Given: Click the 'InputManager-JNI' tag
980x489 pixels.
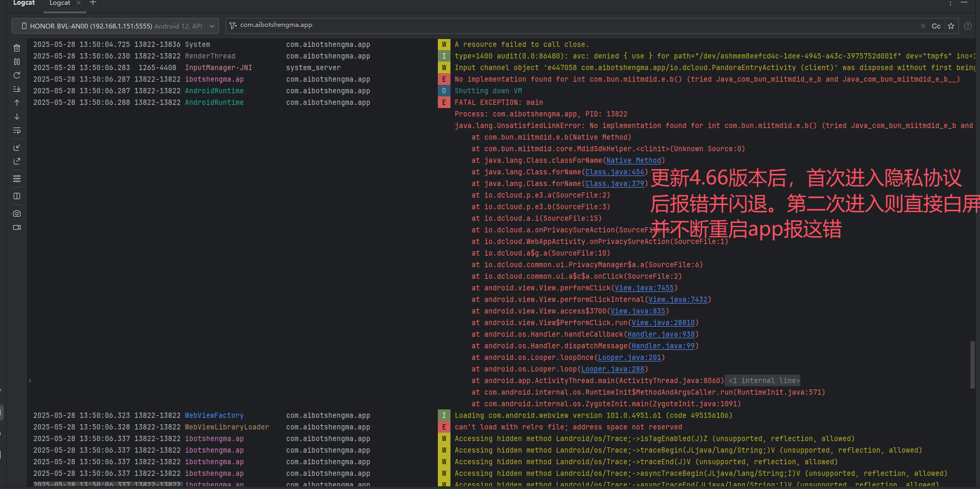Looking at the screenshot, I should click(x=218, y=67).
